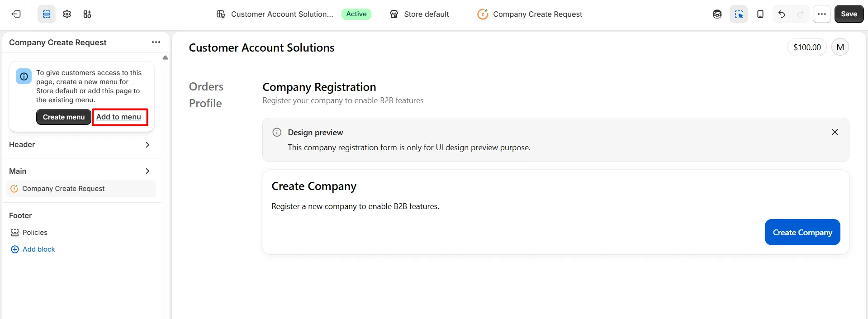Screen dimensions: 868x319
Task: Dismiss the Design preview banner
Action: coord(835,132)
